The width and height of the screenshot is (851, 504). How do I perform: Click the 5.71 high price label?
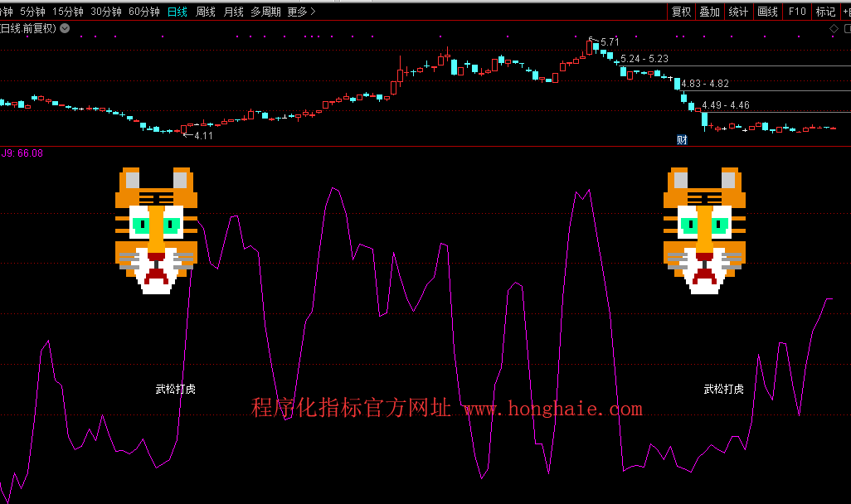click(610, 41)
